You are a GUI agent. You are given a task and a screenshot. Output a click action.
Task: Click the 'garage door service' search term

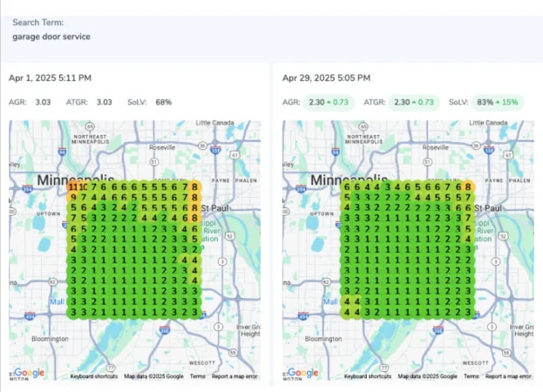(x=51, y=37)
